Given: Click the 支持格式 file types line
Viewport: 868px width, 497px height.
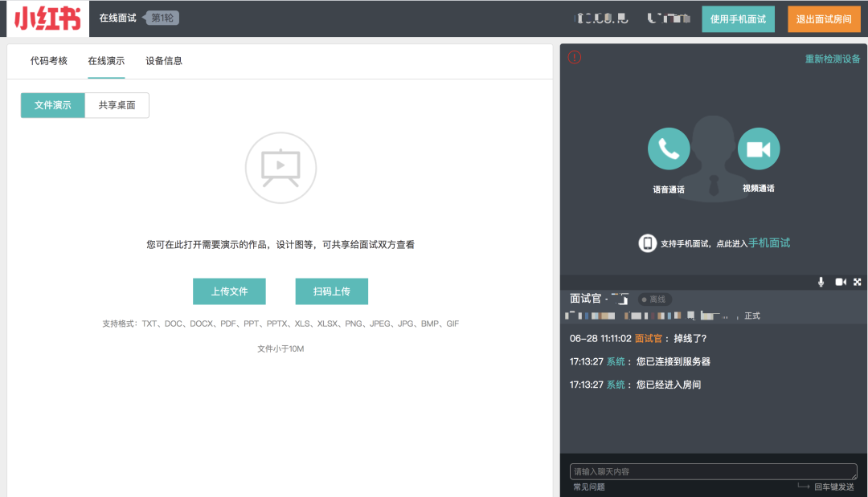Looking at the screenshot, I should point(280,324).
